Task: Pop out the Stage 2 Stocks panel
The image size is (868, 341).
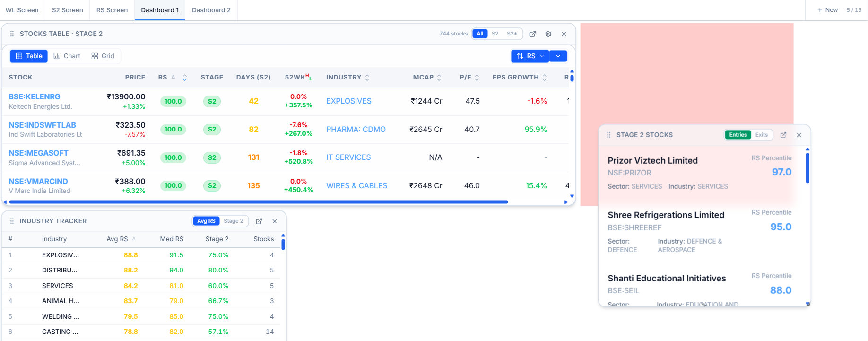Action: [783, 135]
